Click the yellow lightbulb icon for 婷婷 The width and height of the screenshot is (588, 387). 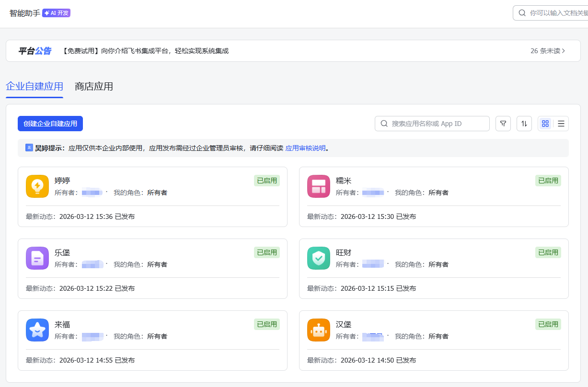pyautogui.click(x=37, y=186)
